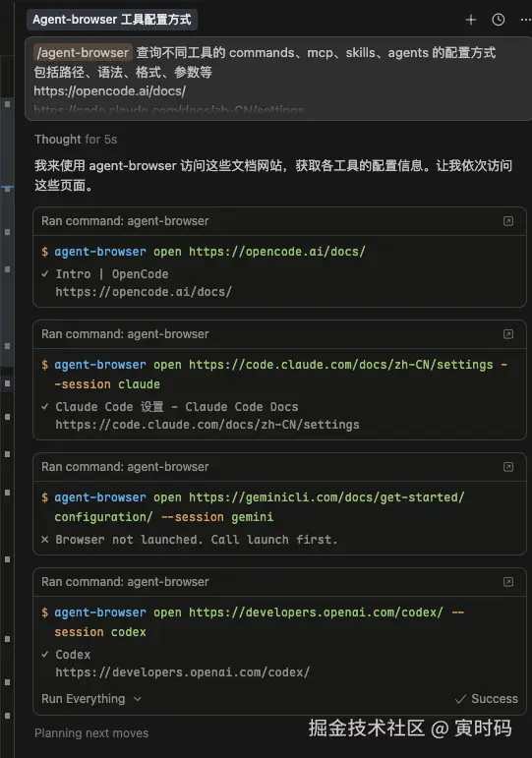Viewport: 532px width, 758px height.
Task: Click the agent-browser open opencode.ai command line
Action: 204,252
